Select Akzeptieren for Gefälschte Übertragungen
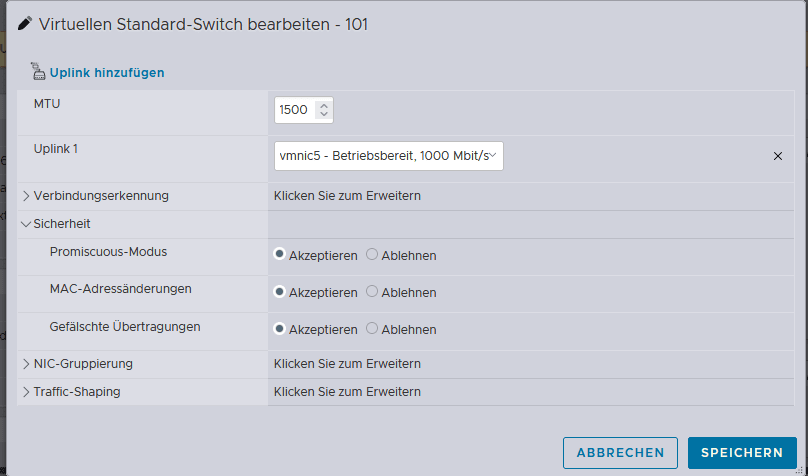 [x=279, y=329]
